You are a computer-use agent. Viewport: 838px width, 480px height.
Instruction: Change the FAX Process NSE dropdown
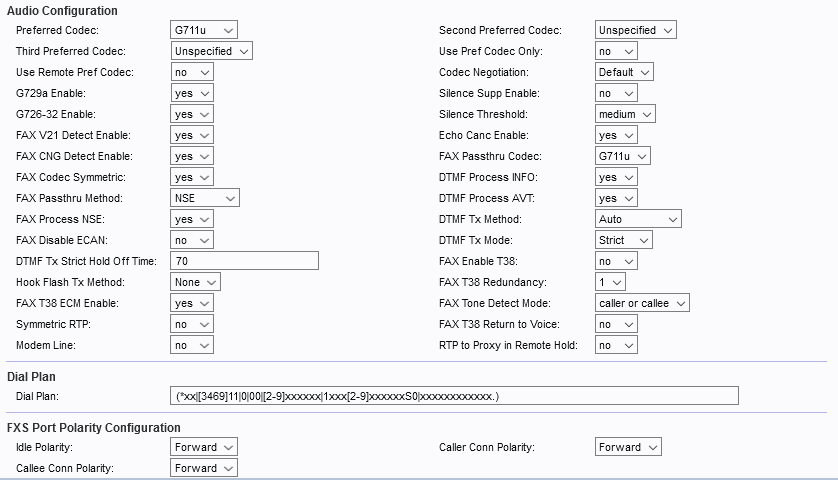click(x=192, y=219)
